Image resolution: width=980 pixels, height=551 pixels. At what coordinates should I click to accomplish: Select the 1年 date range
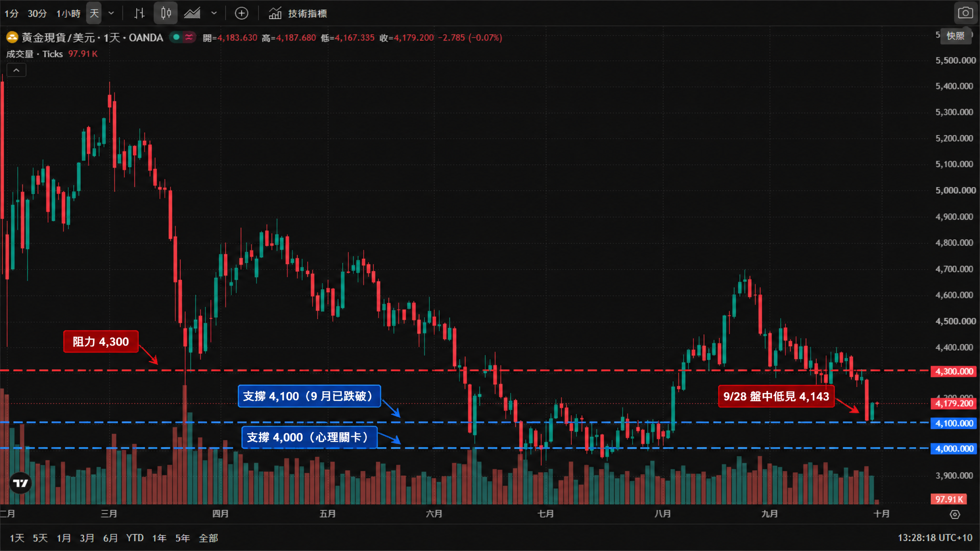[159, 538]
